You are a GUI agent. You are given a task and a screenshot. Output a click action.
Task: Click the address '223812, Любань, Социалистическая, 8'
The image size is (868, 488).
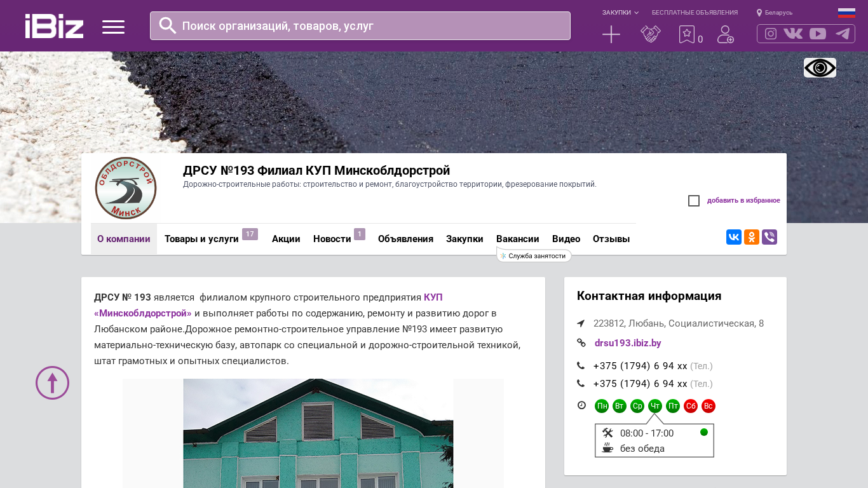[x=679, y=323]
